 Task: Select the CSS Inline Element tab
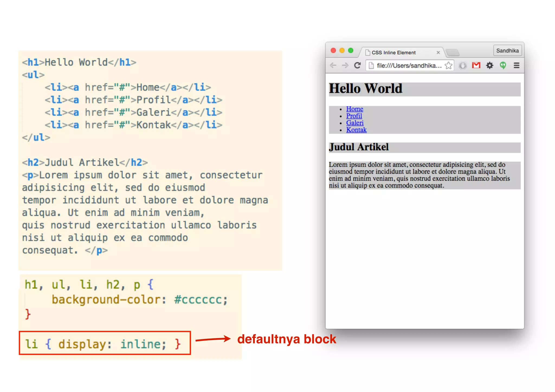click(x=393, y=53)
